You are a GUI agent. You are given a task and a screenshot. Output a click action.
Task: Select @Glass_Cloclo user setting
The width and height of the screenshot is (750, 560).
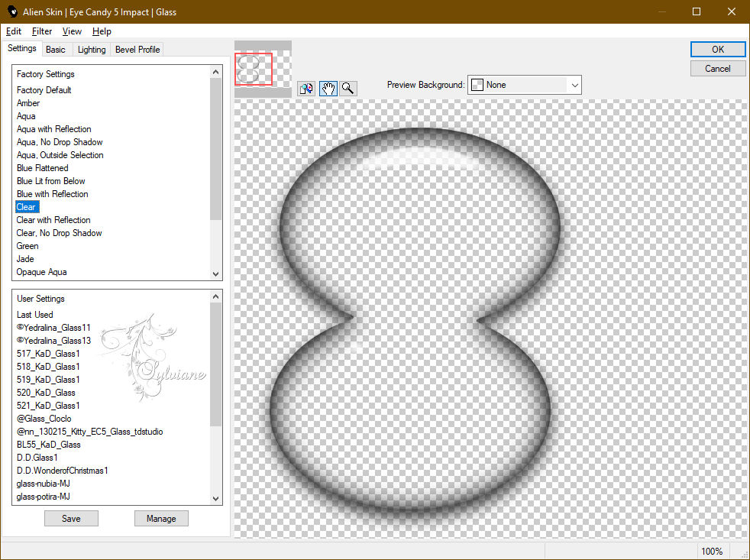pyautogui.click(x=44, y=418)
